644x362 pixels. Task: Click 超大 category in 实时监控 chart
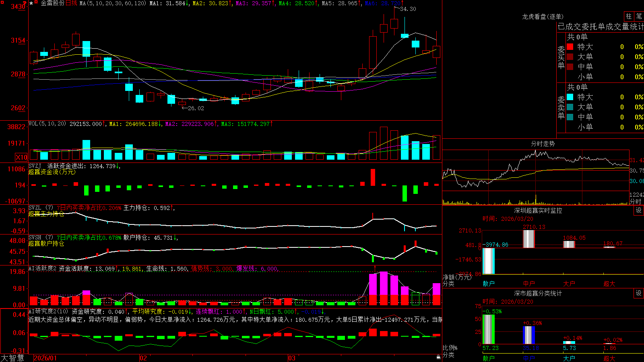point(609,284)
